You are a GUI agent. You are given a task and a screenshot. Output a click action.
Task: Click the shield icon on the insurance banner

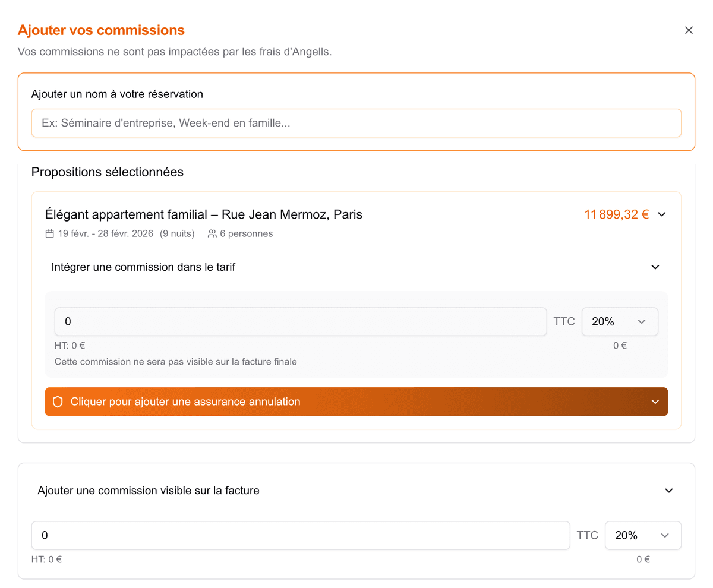coord(57,402)
